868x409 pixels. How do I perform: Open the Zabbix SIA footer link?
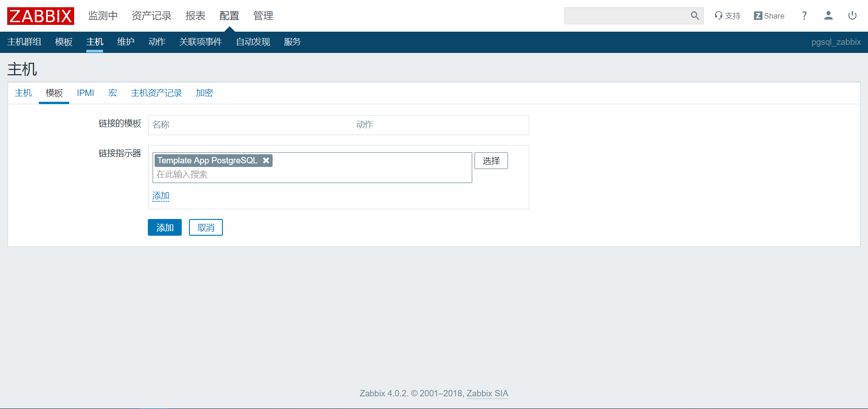tap(487, 393)
